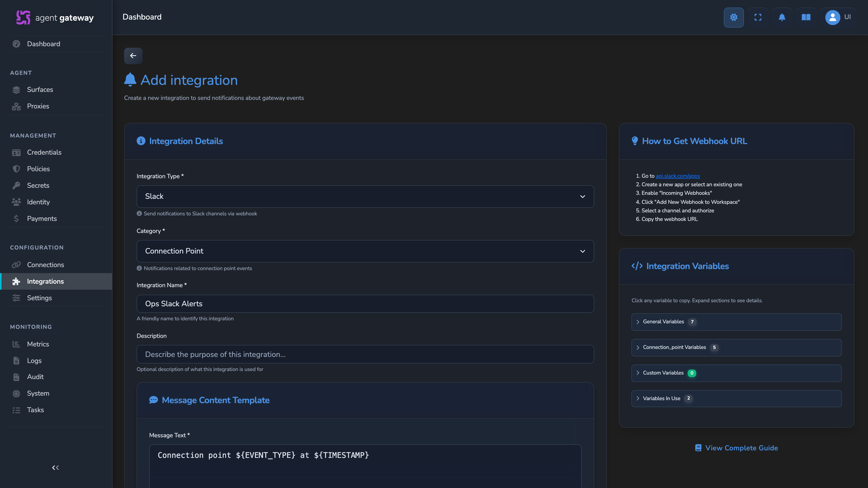
Task: Open Policies page
Action: pos(56,169)
